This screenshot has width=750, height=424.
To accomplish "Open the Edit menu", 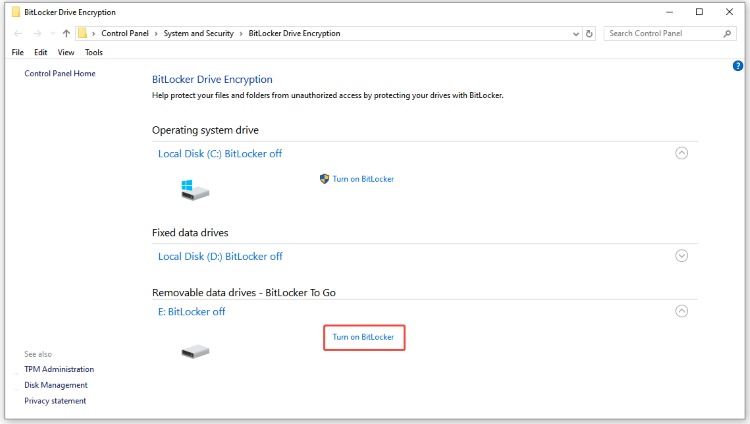I will tap(41, 52).
